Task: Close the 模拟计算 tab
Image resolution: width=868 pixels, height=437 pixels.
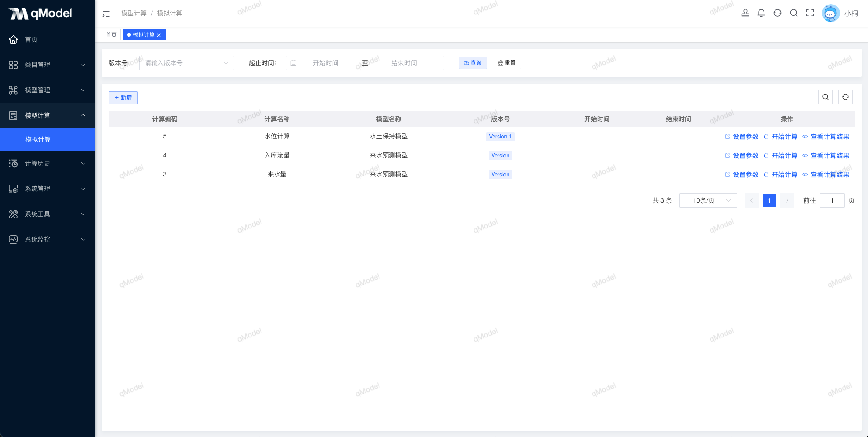Action: click(x=159, y=35)
